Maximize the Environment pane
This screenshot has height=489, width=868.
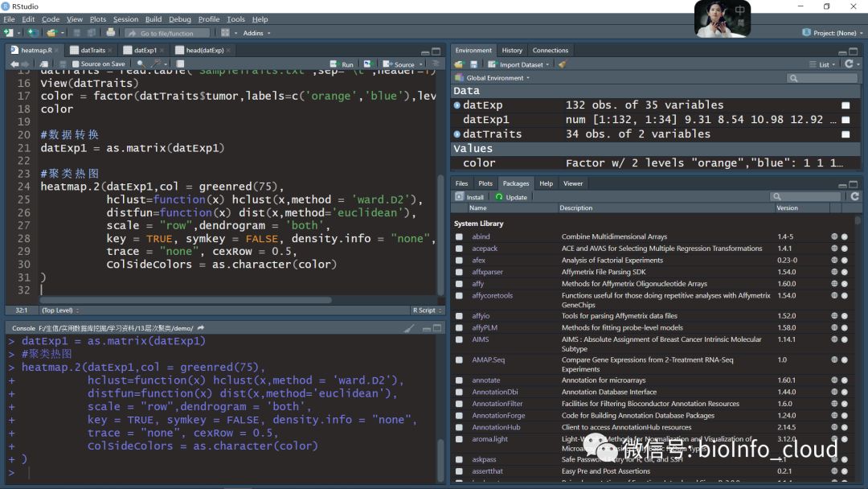(x=853, y=51)
